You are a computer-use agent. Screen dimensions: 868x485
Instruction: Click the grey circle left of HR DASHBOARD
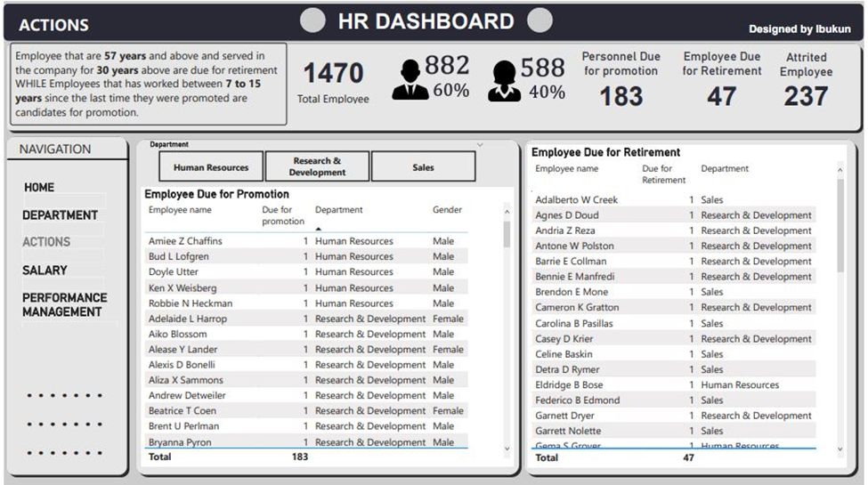point(312,20)
